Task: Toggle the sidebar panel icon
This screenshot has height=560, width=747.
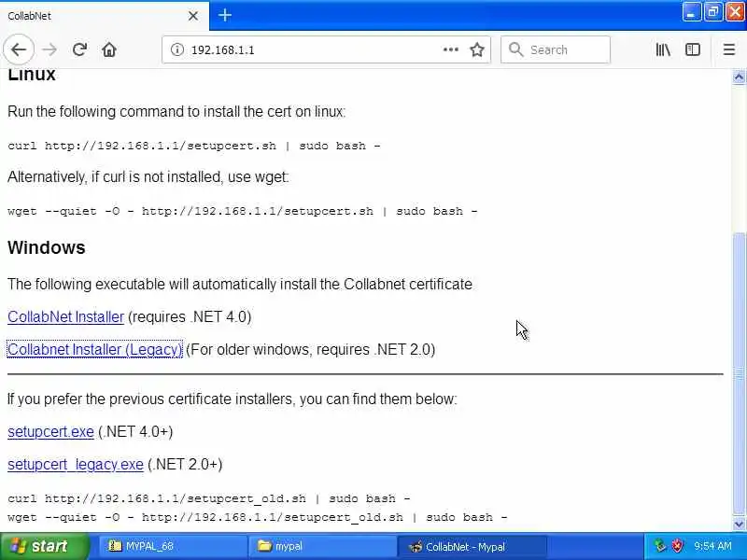Action: 693,49
